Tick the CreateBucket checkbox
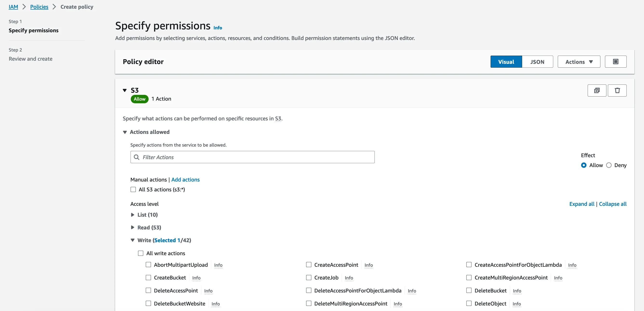Viewport: 644px width, 311px height. tap(149, 278)
